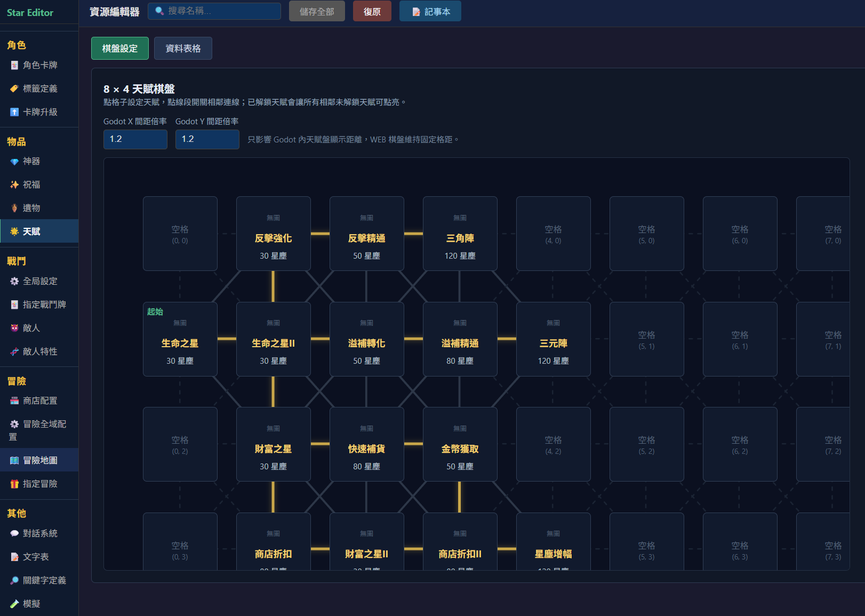Screen dimensions: 865x616
Task: Select the 反擊強化 talent cell
Action: (x=274, y=234)
